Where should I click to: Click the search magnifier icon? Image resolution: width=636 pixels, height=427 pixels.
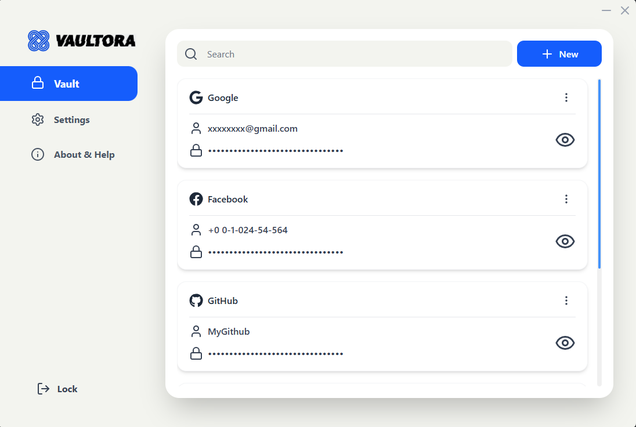coord(191,54)
